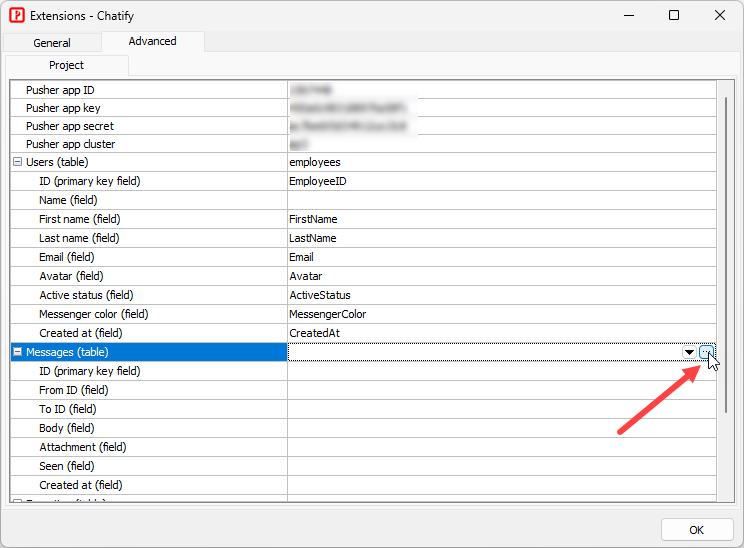Click the Pusher app ID value field
The image size is (744, 548).
(x=502, y=90)
